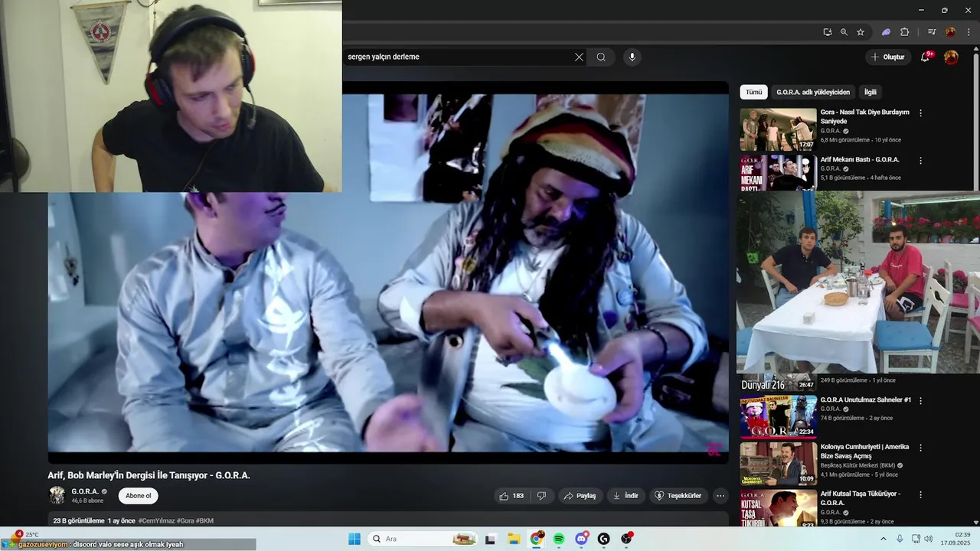Open options for 'Arif Kutsal Taşa Tükürüyor'
Screen dimensions: 980x551
920,494
